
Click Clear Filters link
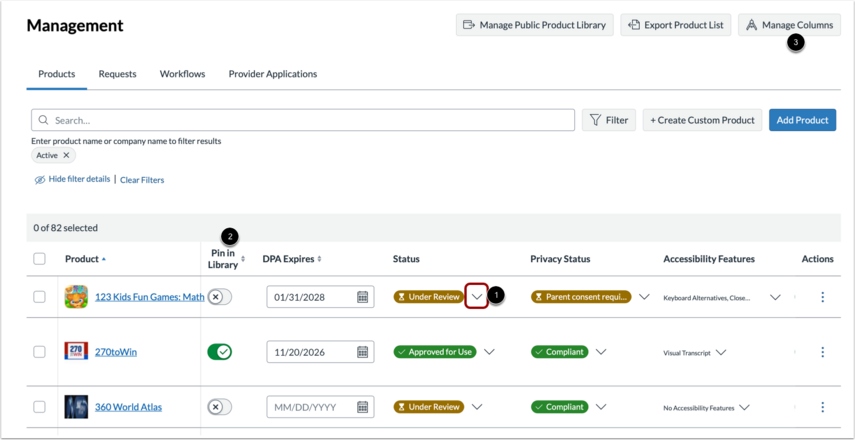pyautogui.click(x=142, y=180)
